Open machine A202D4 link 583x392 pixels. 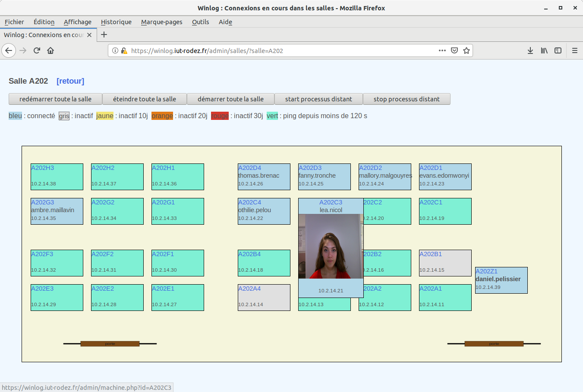pyautogui.click(x=249, y=168)
